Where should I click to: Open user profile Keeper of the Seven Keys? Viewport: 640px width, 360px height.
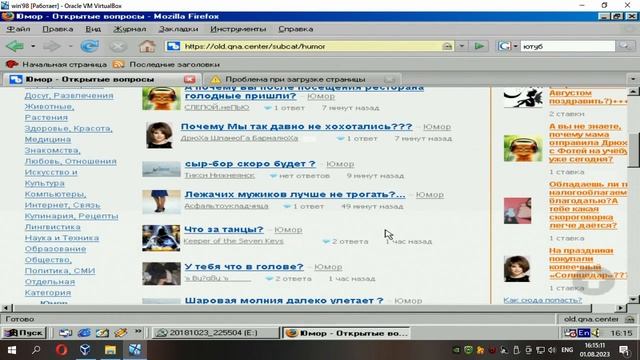(233, 241)
